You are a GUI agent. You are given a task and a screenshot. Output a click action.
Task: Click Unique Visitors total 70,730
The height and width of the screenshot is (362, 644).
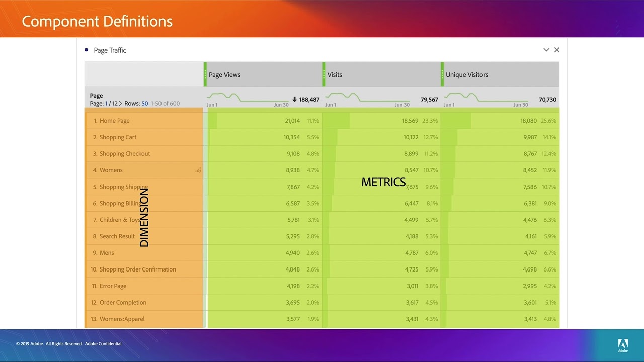[x=547, y=100]
